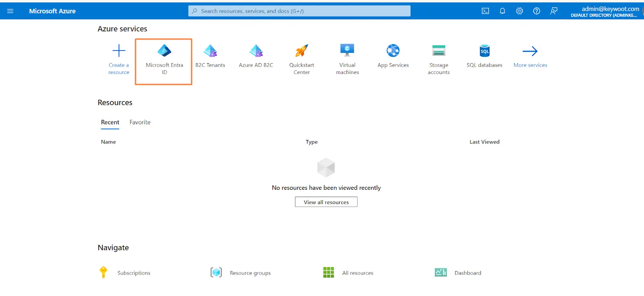Viewport: 644px width, 296px height.
Task: Focus the Search resources, services, and docs box
Action: tap(299, 11)
